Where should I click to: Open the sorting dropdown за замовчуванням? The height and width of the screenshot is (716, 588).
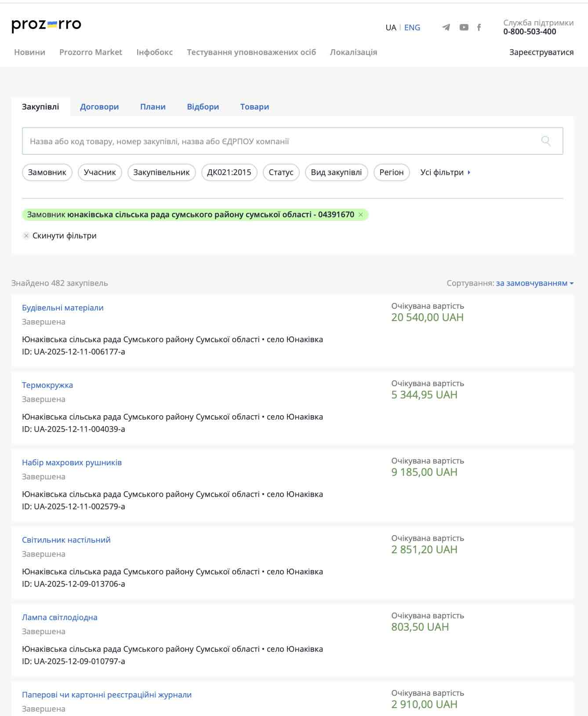(x=534, y=283)
